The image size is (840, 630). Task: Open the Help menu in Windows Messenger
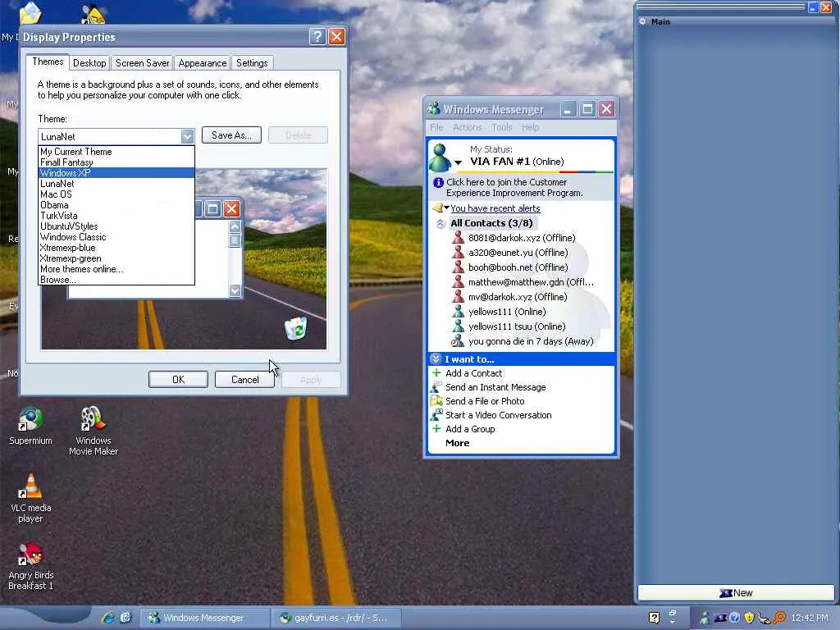[x=531, y=127]
